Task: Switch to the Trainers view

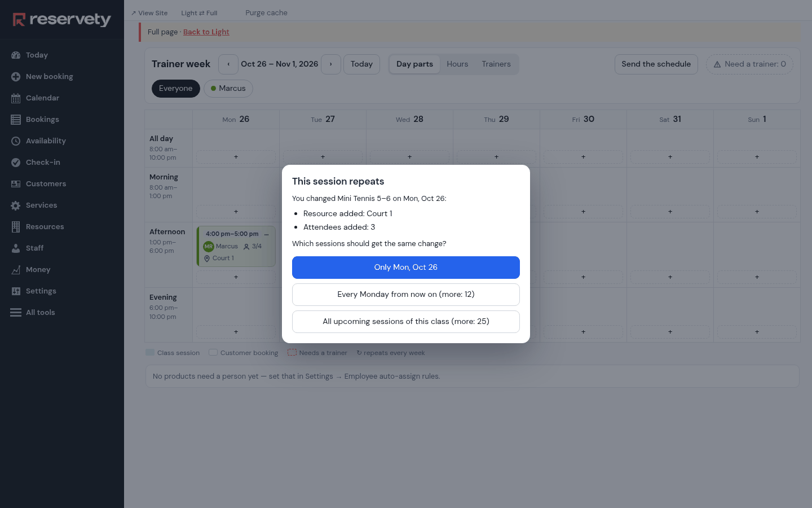Action: [x=496, y=64]
